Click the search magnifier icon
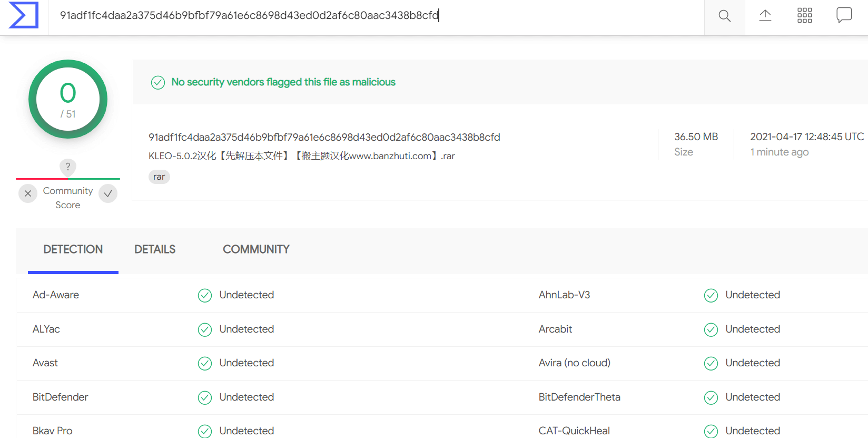This screenshot has height=438, width=868. click(x=724, y=16)
